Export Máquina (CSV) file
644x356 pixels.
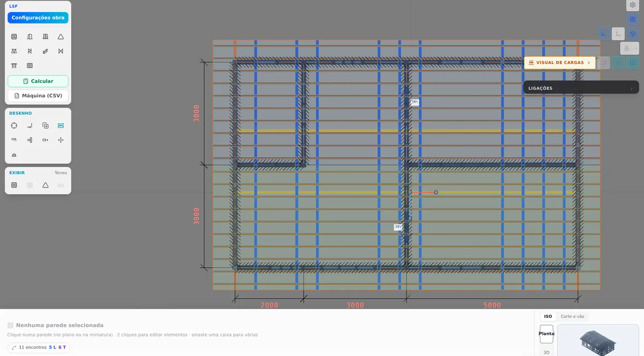[38, 96]
